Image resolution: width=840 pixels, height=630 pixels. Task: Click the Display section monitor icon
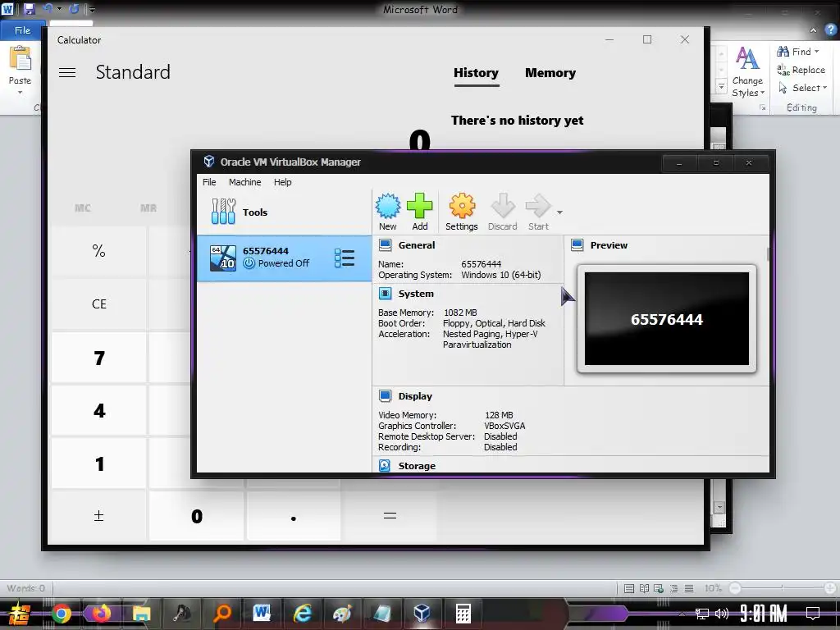pos(385,396)
